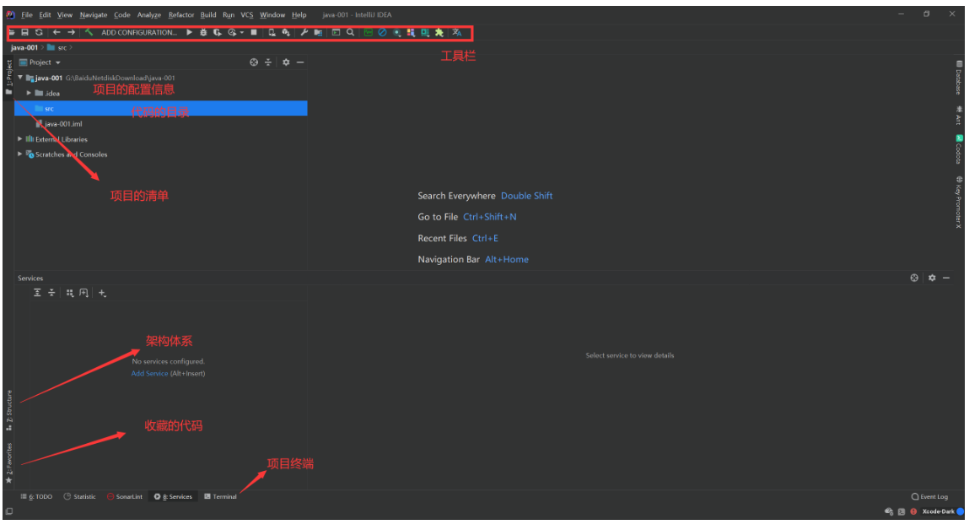Click the Add Service link
This screenshot has width=980, height=530.
149,373
